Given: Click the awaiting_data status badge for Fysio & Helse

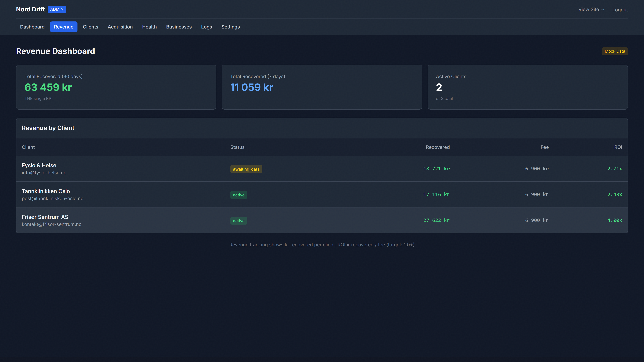Looking at the screenshot, I should click(x=246, y=169).
